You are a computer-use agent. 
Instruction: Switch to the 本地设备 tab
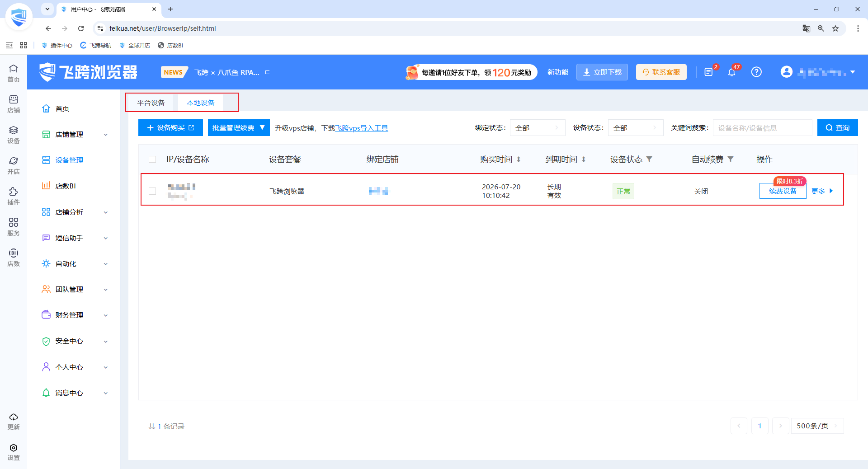tap(201, 103)
